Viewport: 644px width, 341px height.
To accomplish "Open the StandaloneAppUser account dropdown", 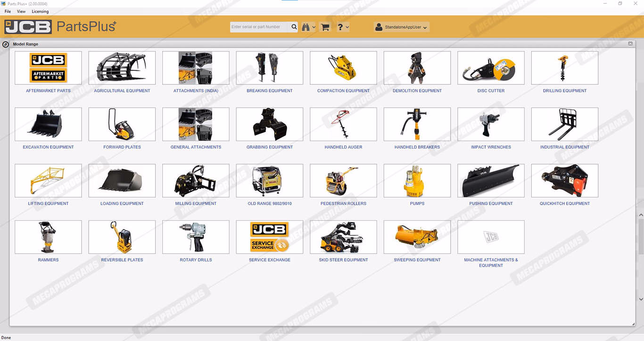I will pyautogui.click(x=402, y=27).
